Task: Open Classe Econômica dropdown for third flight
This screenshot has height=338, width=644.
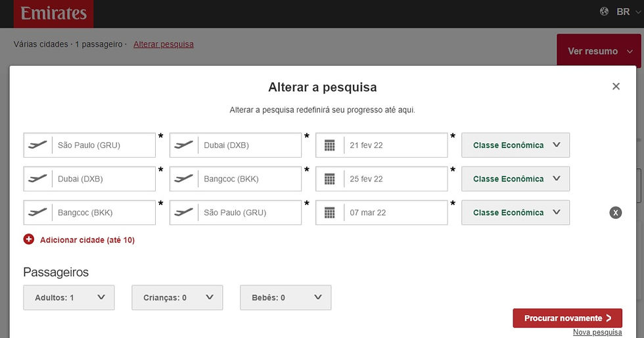Action: [515, 212]
